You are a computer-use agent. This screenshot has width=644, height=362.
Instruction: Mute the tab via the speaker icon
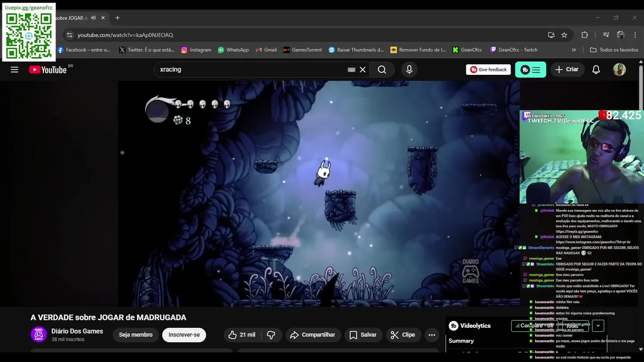(x=93, y=18)
